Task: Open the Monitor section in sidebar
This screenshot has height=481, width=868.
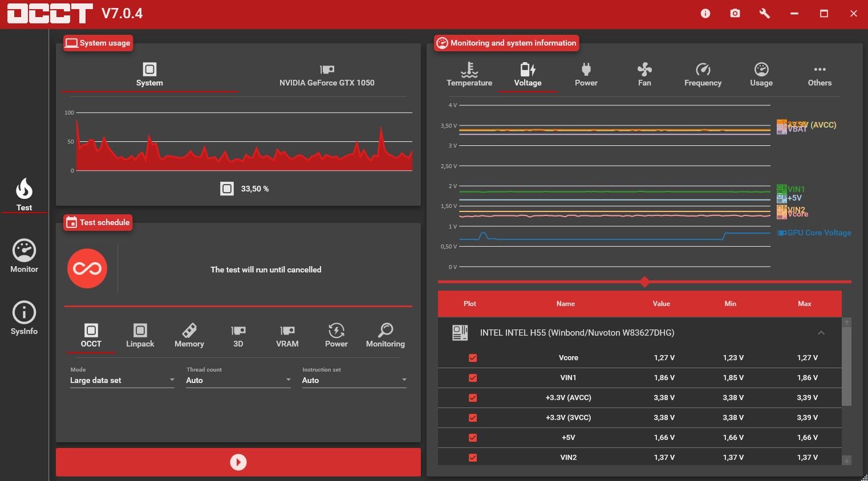Action: tap(24, 256)
